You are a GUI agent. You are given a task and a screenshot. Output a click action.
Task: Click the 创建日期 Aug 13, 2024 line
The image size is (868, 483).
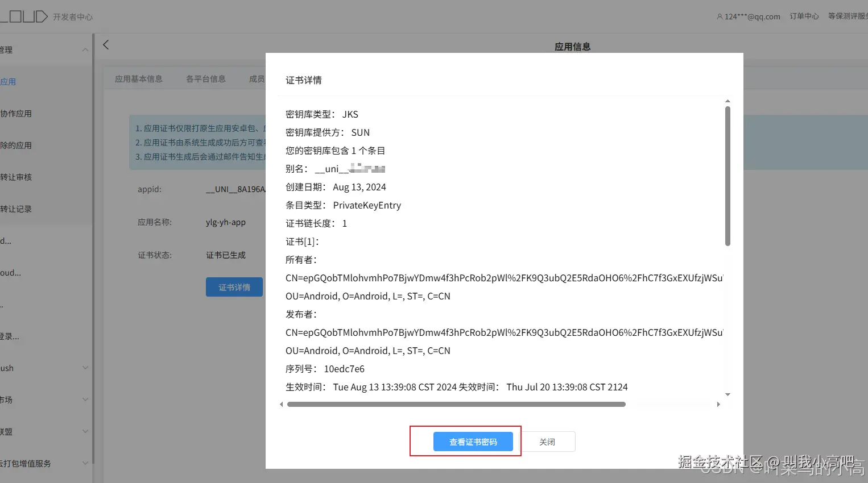click(336, 187)
